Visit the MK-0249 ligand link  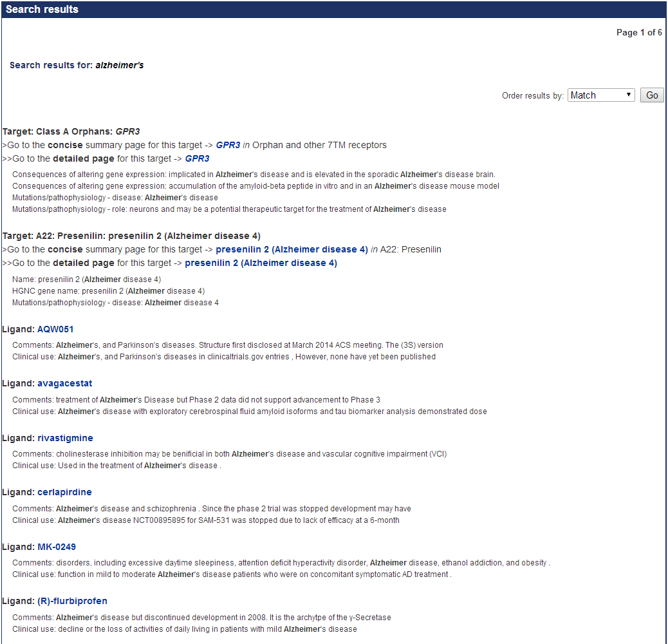(x=57, y=547)
